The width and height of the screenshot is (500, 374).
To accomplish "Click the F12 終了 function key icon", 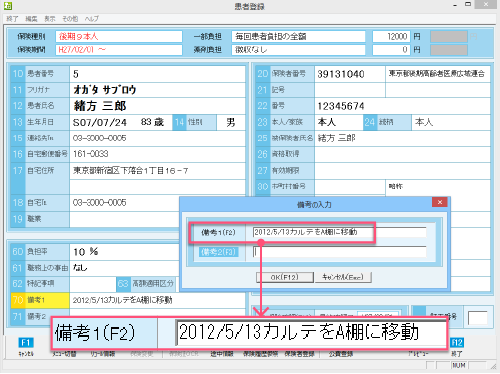I will pyautogui.click(x=457, y=343).
